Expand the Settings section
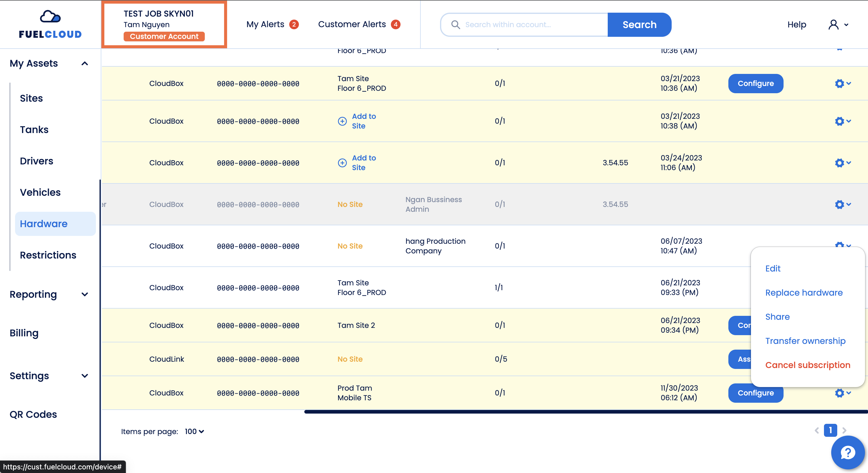The height and width of the screenshot is (473, 868). (x=84, y=376)
